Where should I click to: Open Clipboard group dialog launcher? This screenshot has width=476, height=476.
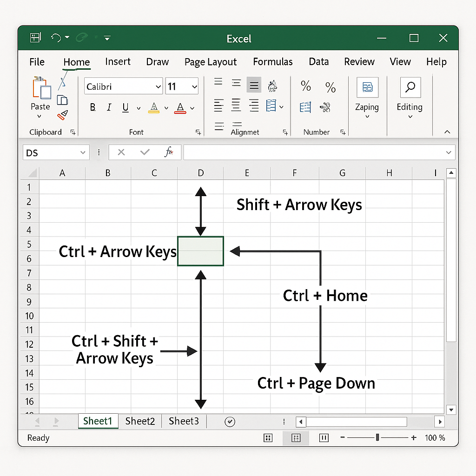click(73, 132)
